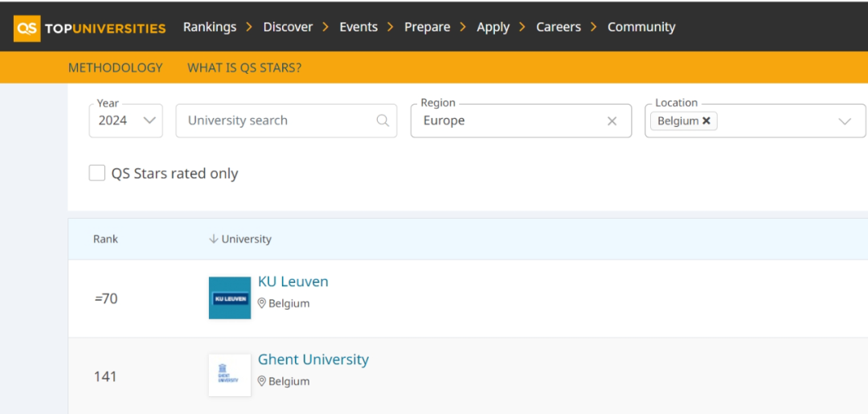Open the Events menu
868x414 pixels.
[x=358, y=27]
